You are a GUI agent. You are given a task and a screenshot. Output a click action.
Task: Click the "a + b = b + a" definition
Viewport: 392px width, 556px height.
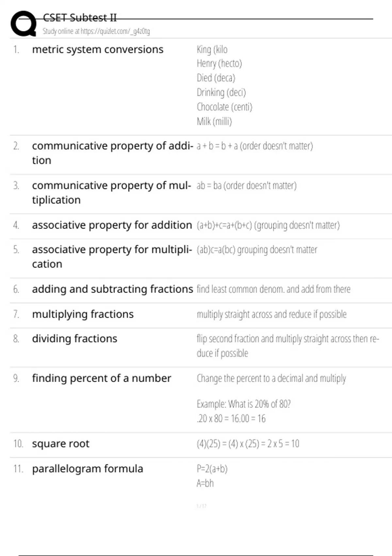254,146
